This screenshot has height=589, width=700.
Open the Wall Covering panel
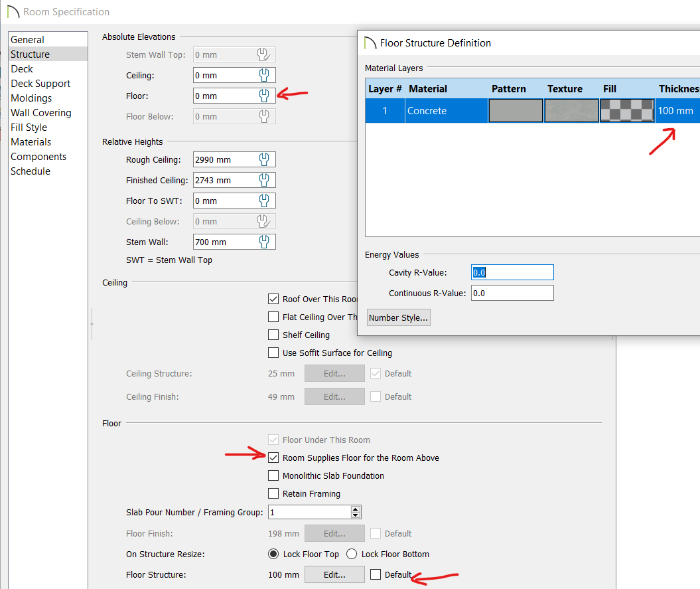(x=48, y=113)
